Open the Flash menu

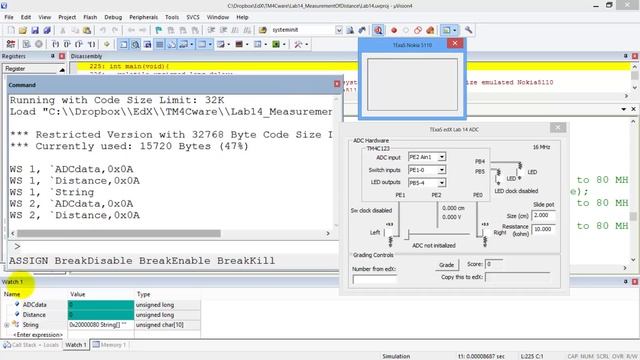90,17
